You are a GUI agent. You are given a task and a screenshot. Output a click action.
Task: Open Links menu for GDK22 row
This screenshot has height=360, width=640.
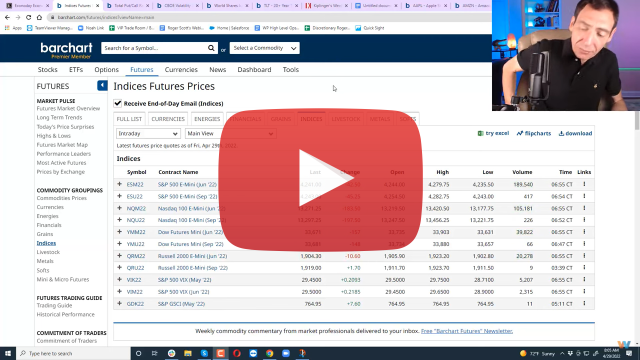584,304
